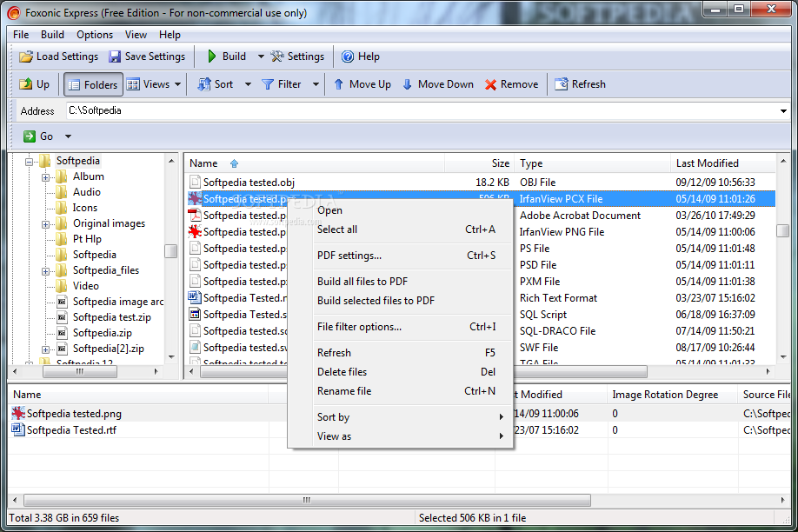Expand the Album folder tree node
Screen dimensions: 798x532
46,177
